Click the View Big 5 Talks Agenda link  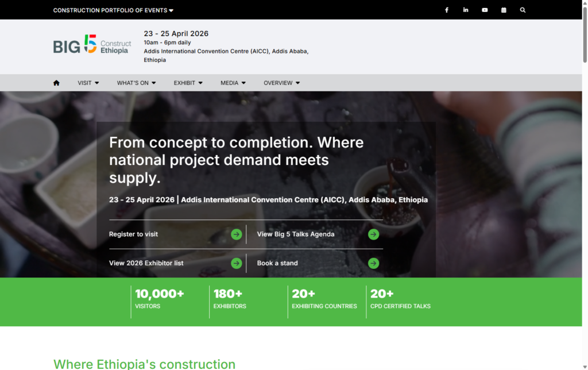pyautogui.click(x=295, y=234)
